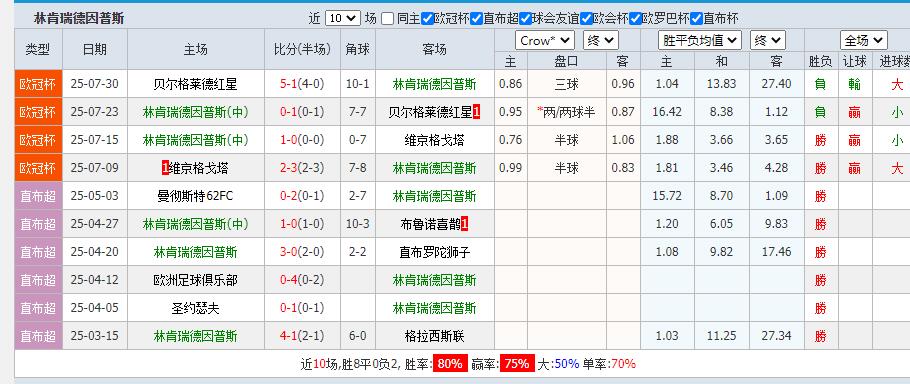Click the 欧冠杯 tag for 25-07-09 match

[38, 168]
